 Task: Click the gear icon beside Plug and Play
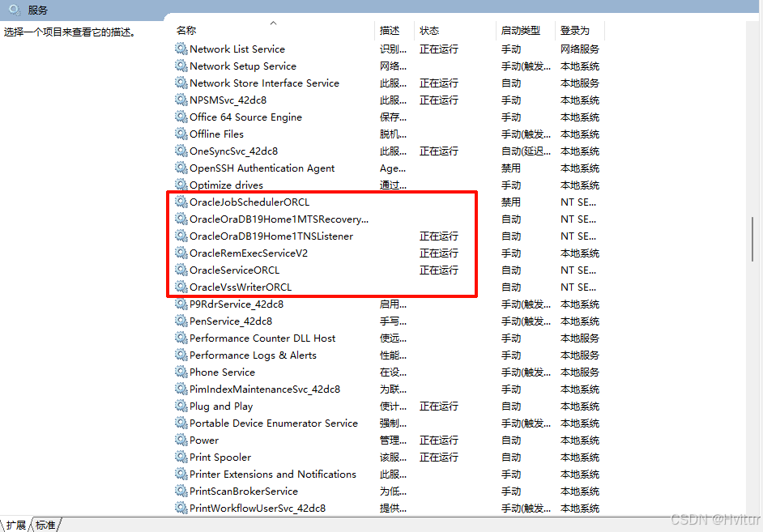click(x=181, y=406)
